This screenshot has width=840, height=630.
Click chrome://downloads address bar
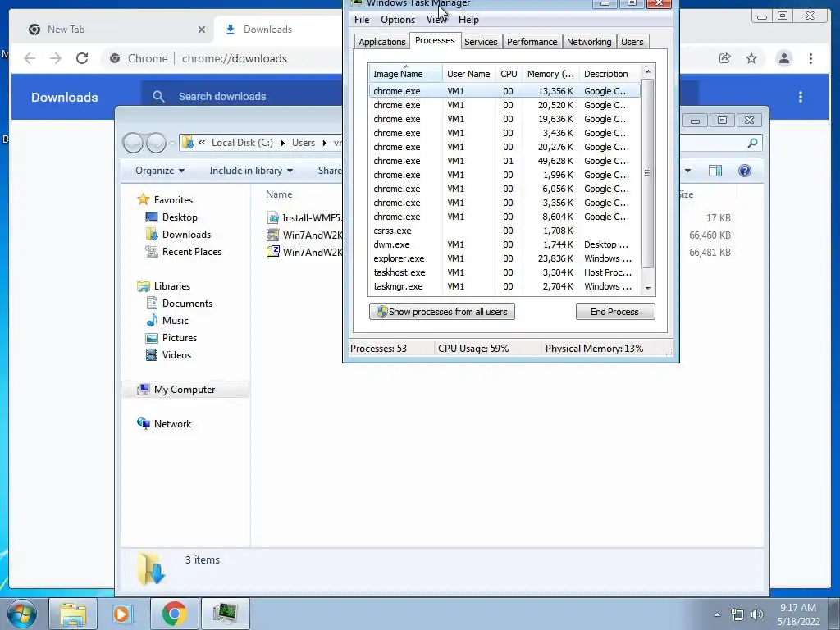point(234,58)
